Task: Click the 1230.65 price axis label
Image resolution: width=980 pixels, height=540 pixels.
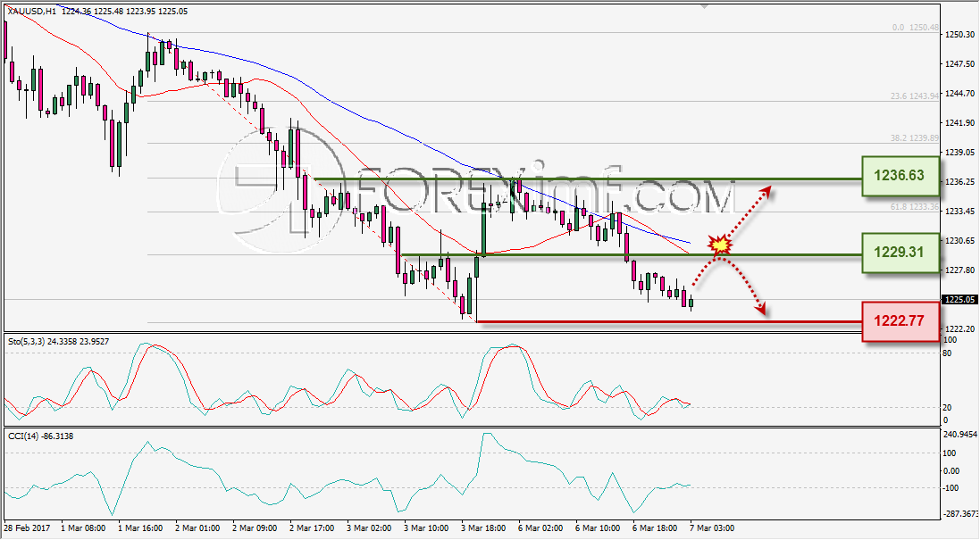Action: [960, 241]
